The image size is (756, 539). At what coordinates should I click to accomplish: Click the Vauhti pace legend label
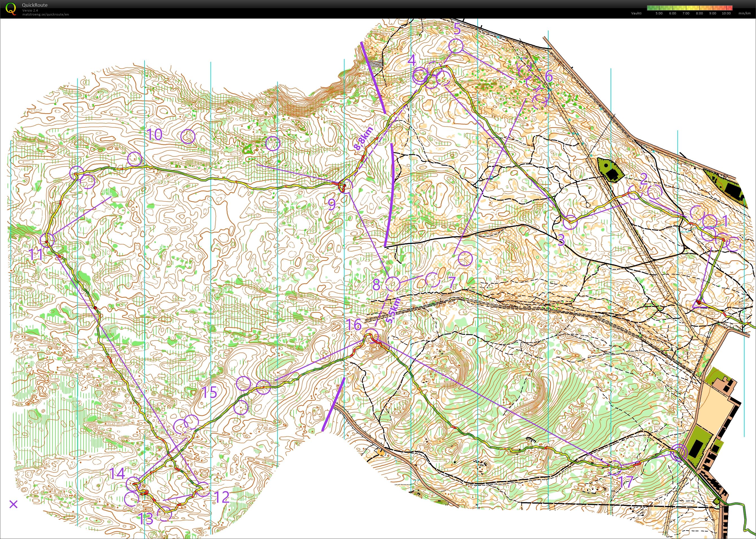tap(636, 13)
